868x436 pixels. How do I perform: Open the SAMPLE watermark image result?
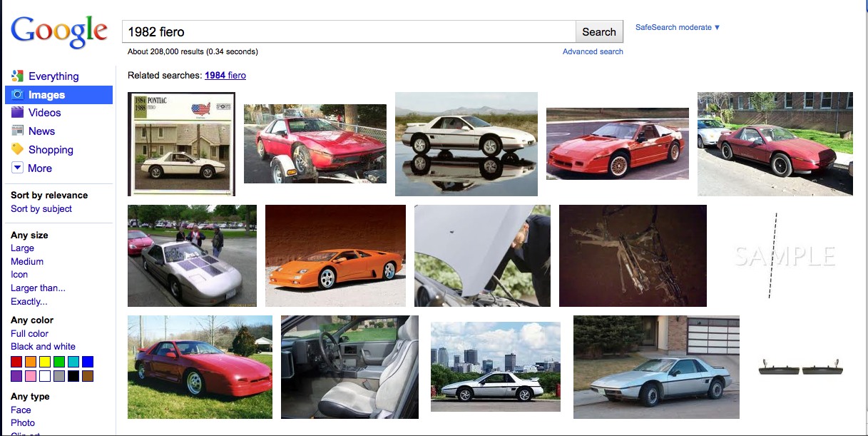784,255
